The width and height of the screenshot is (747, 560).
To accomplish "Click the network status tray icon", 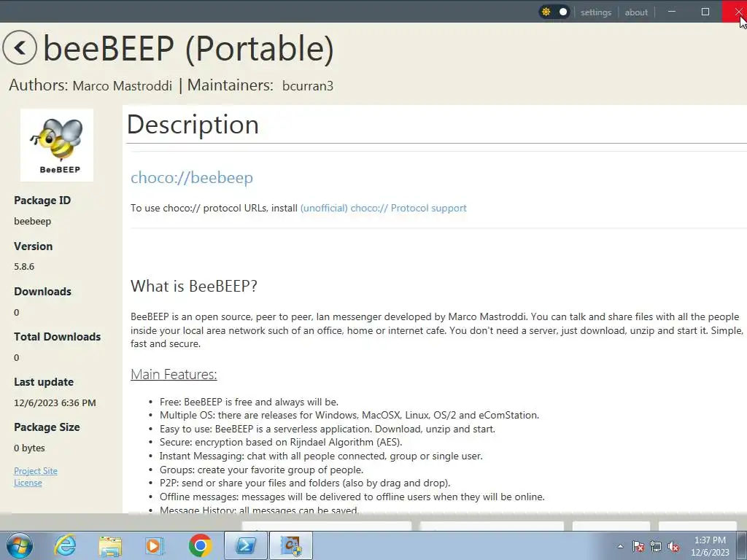I will point(656,546).
